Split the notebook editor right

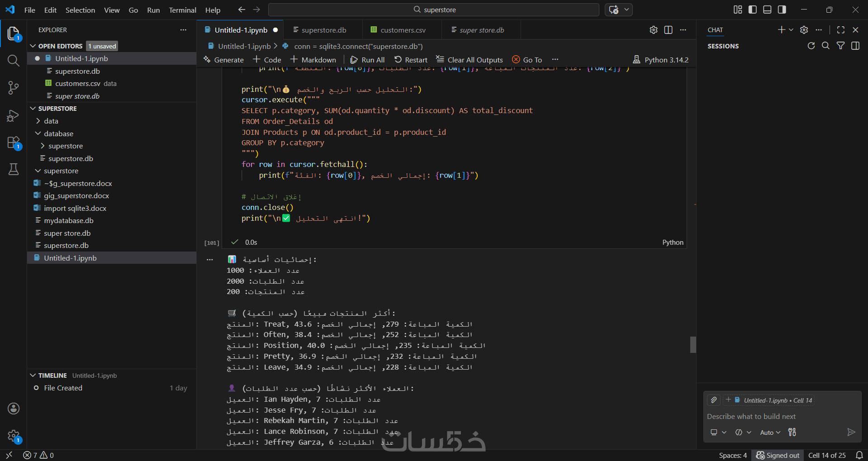(668, 30)
